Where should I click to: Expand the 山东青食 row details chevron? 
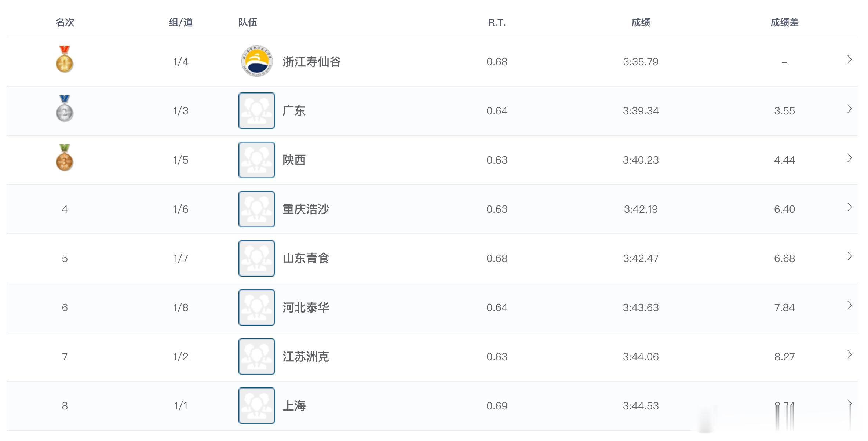(850, 256)
